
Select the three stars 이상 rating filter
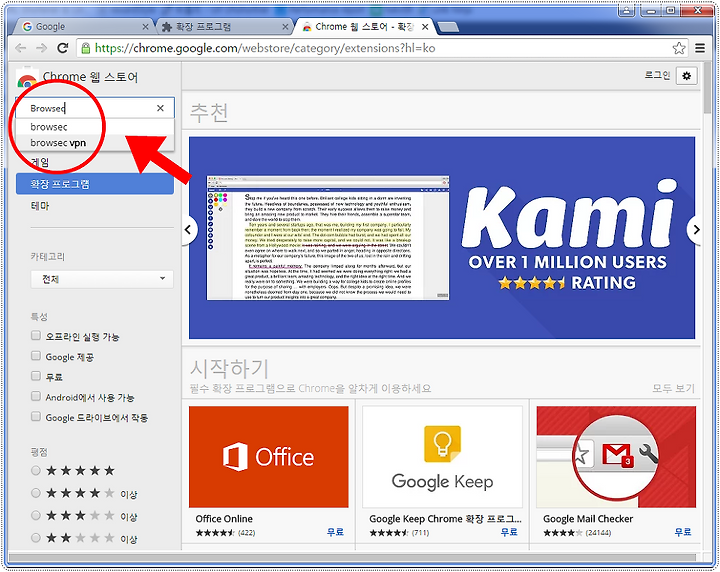coord(36,515)
